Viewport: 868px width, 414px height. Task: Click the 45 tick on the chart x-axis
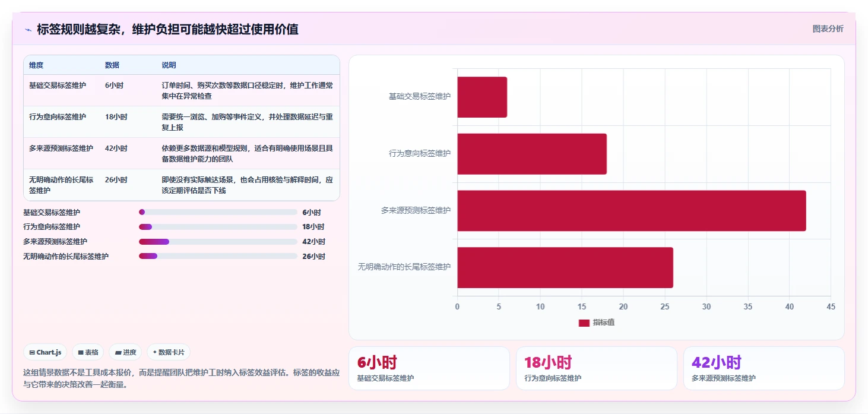pyautogui.click(x=831, y=306)
